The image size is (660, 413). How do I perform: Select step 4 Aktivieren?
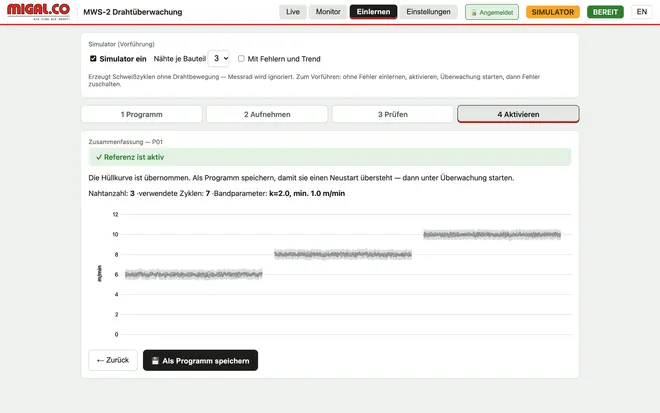tap(518, 114)
